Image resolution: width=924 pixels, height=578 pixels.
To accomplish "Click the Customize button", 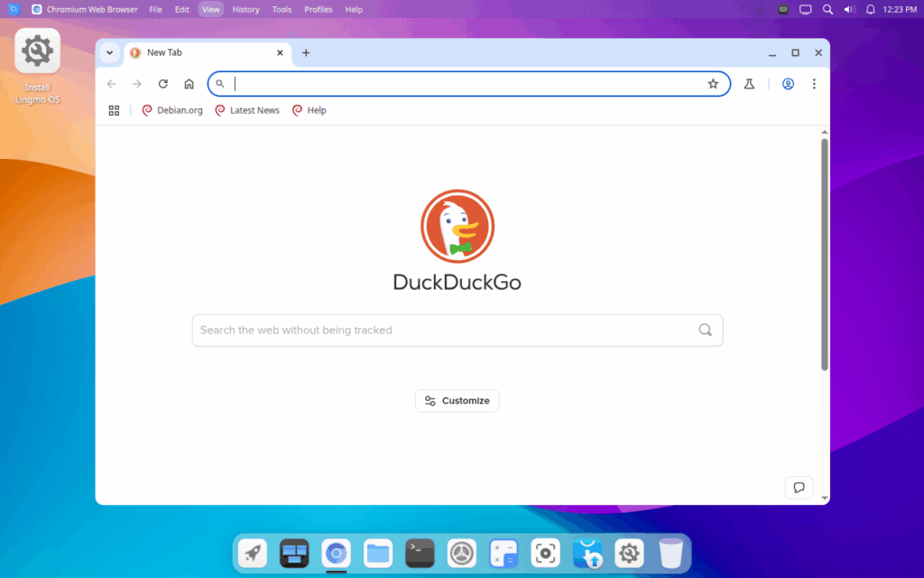I will coord(457,401).
